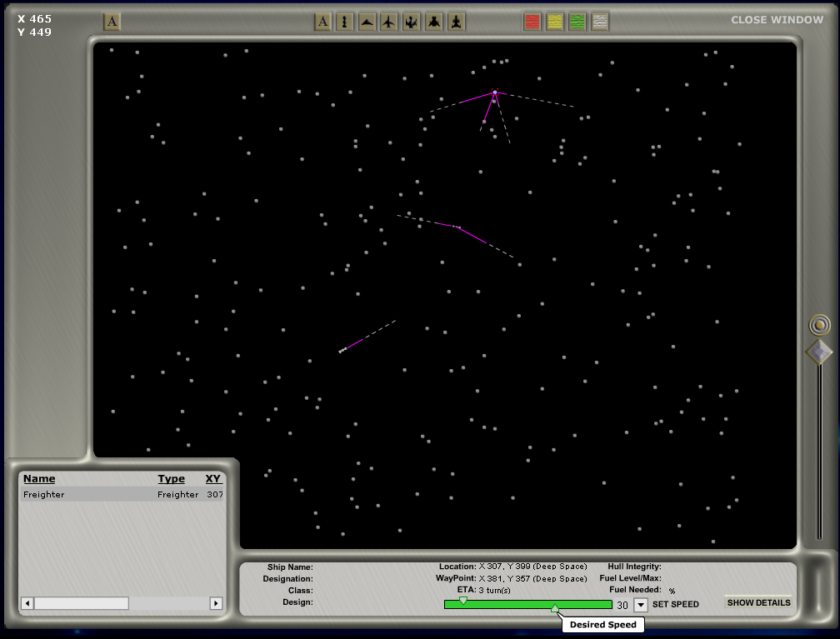
Task: Select the wide-winged ship filter icon
Action: point(434,22)
